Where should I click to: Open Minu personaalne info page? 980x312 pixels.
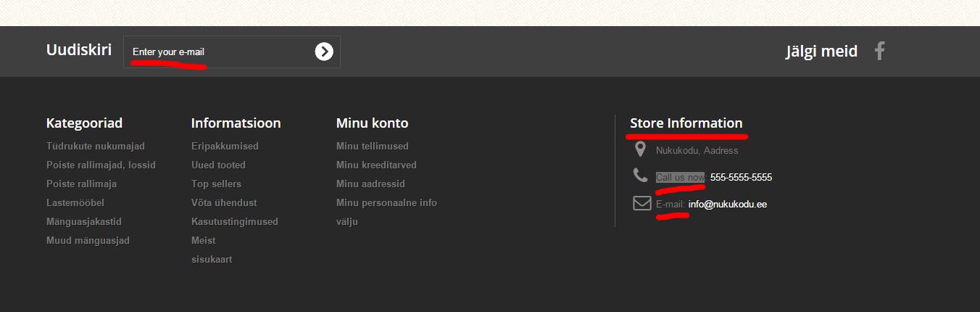(386, 202)
